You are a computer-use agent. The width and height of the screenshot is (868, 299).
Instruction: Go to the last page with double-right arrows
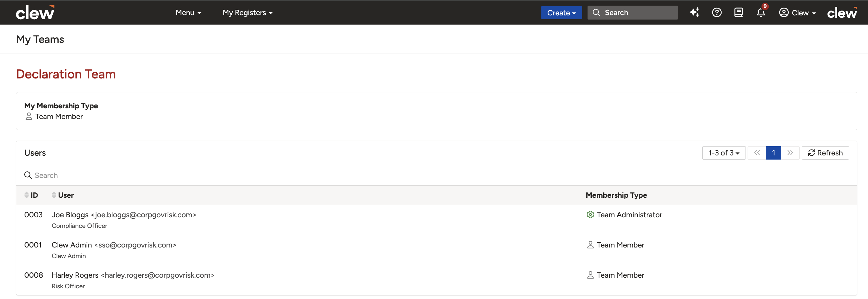pos(790,153)
